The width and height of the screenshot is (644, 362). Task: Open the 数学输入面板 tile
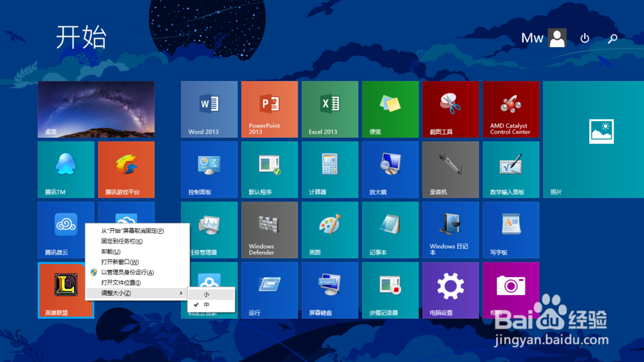(511, 169)
